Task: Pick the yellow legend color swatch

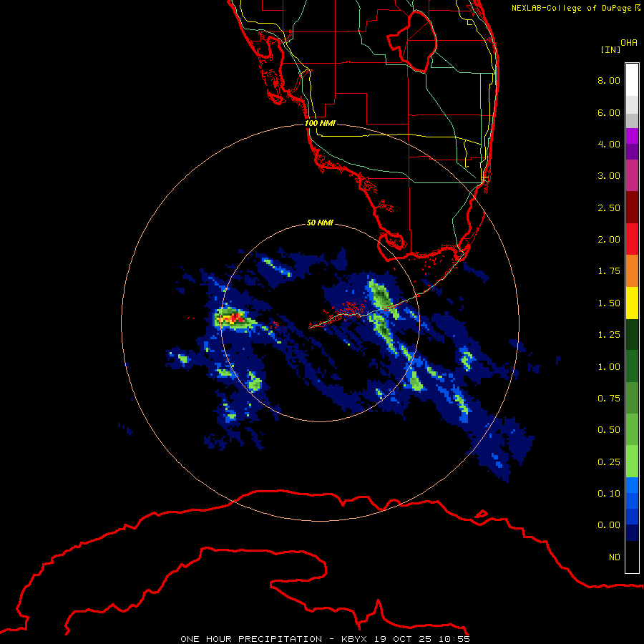Action: [x=632, y=303]
